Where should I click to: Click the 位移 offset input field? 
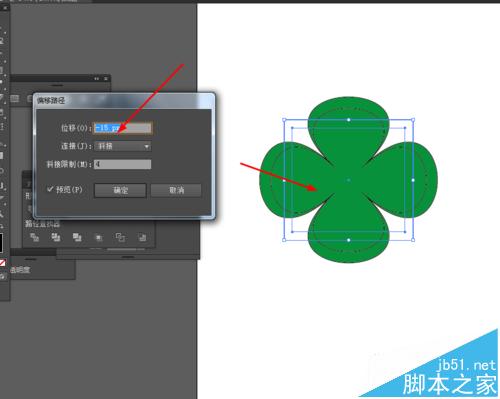[122, 128]
